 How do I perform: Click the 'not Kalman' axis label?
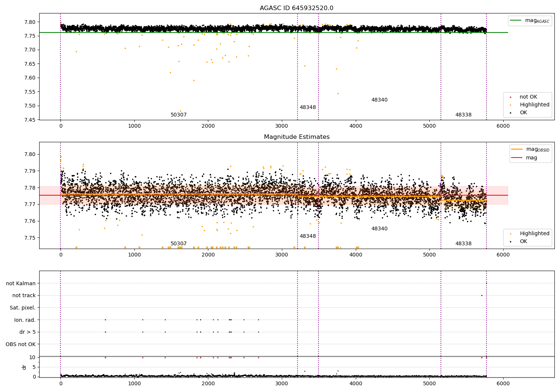pyautogui.click(x=21, y=283)
